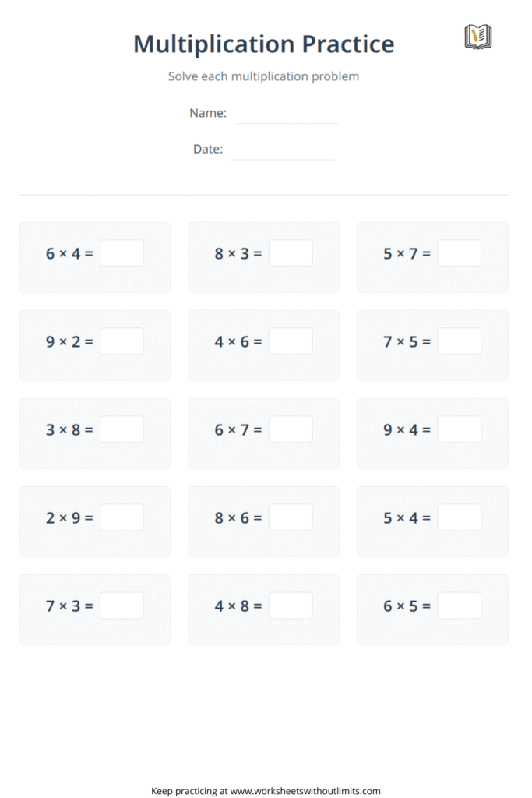Viewport: 532px width, 798px height.
Task: Click the answer field for 4 × 6
Action: 291,341
